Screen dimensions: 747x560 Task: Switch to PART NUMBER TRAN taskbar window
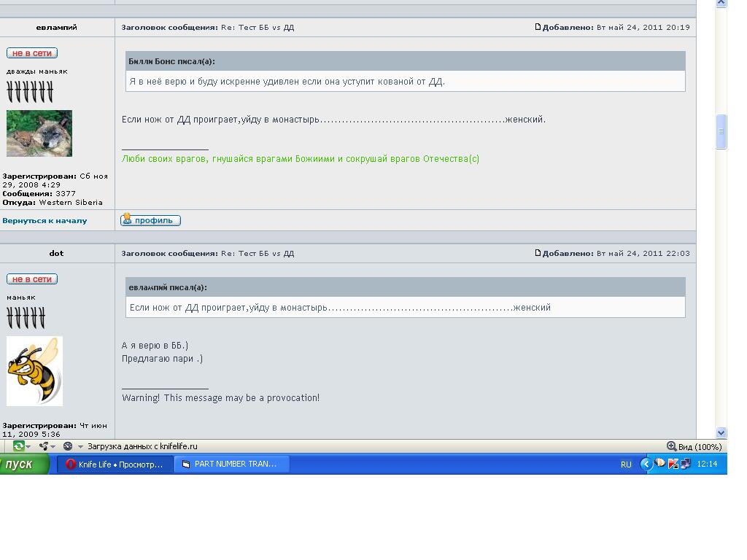pos(231,464)
